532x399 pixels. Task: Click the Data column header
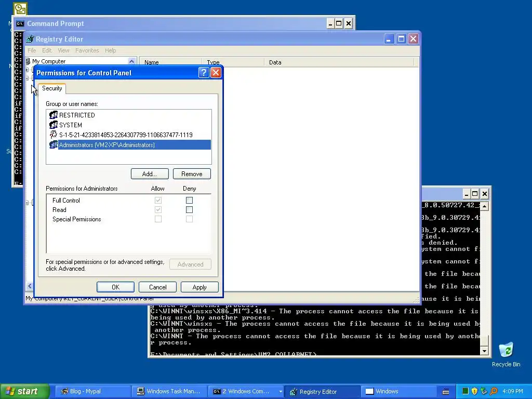coord(339,62)
